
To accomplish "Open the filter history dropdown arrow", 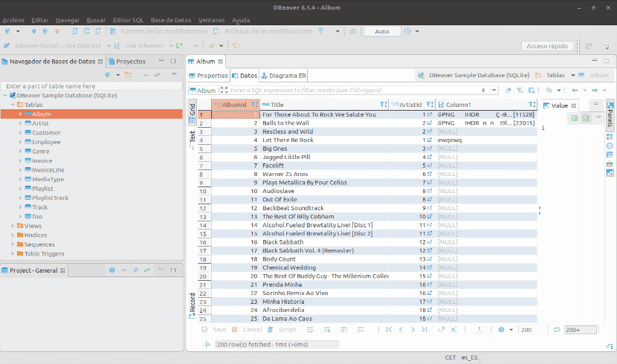I will pyautogui.click(x=494, y=91).
